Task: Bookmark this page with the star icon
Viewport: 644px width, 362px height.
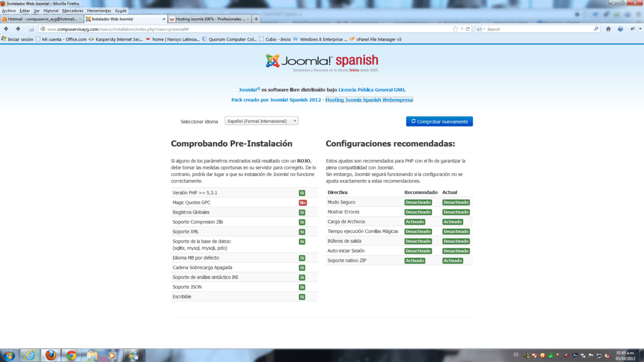Action: click(455, 29)
